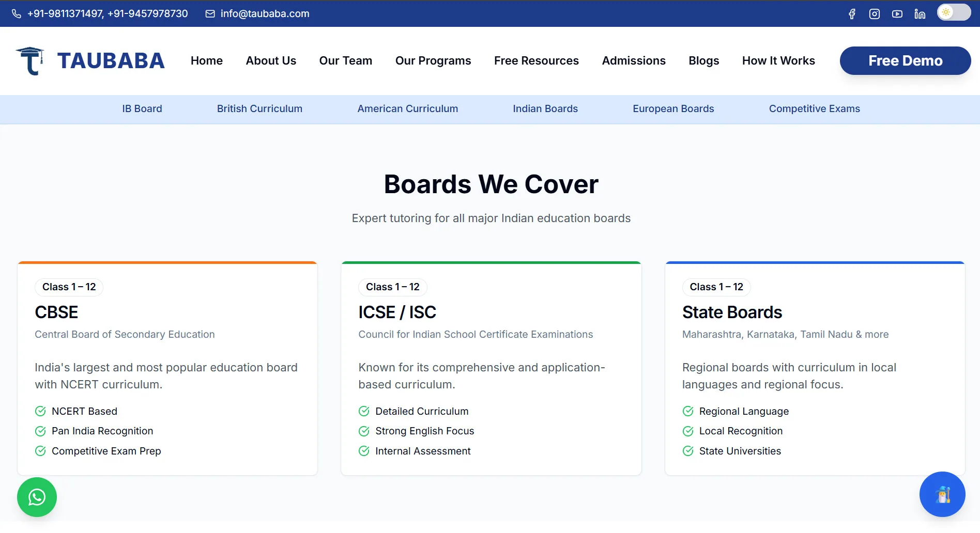Click the info@taubaba.com email link
Image resolution: width=980 pixels, height=533 pixels.
point(265,14)
